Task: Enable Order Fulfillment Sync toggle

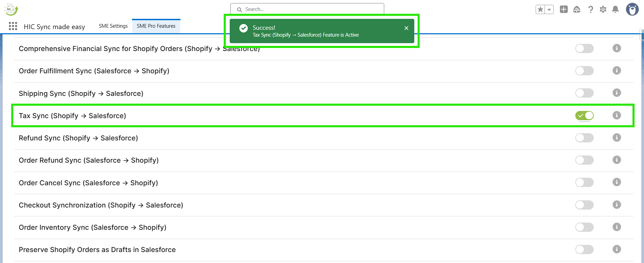Action: pos(585,71)
